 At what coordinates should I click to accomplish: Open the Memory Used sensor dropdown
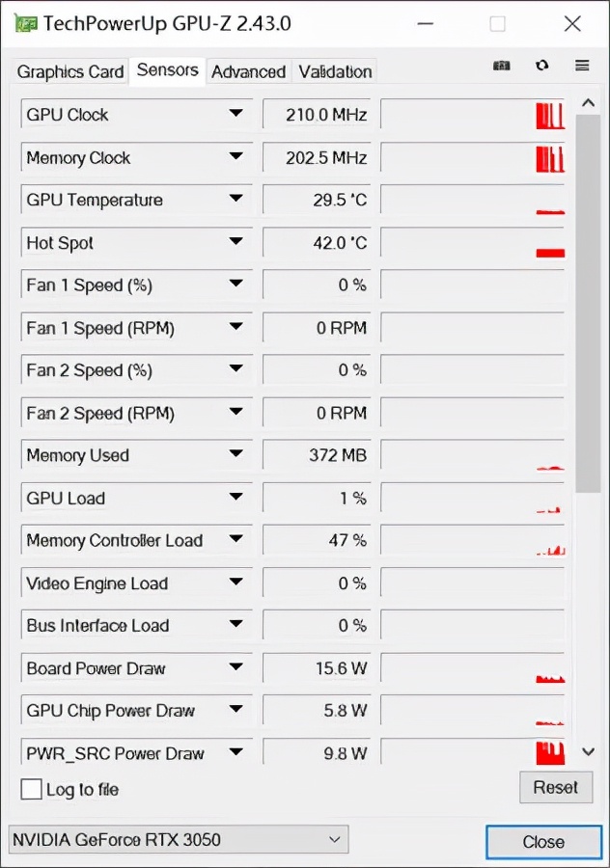(236, 455)
